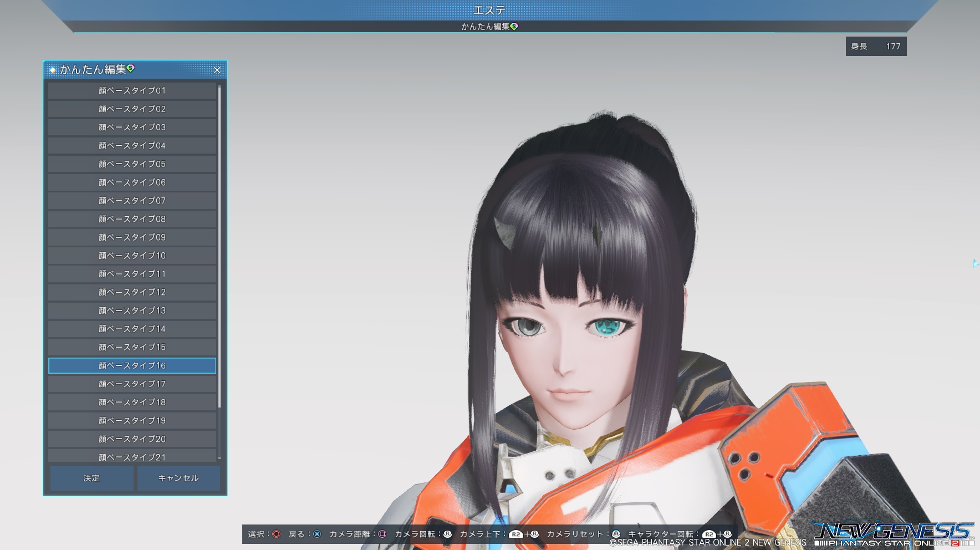Close the かんたん編集 panel

(x=217, y=70)
